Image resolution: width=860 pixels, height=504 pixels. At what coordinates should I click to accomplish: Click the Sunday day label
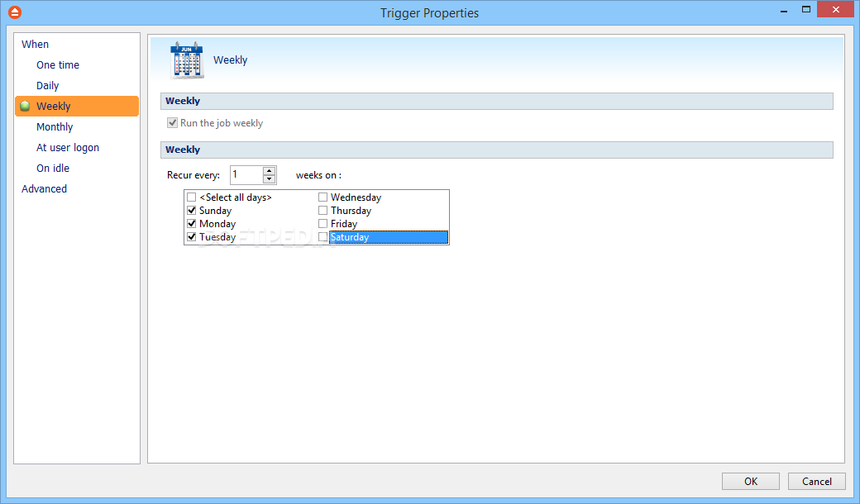tap(215, 211)
